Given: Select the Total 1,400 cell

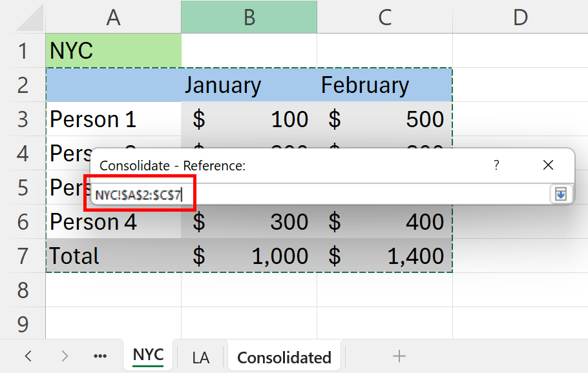Looking at the screenshot, I should pyautogui.click(x=384, y=256).
